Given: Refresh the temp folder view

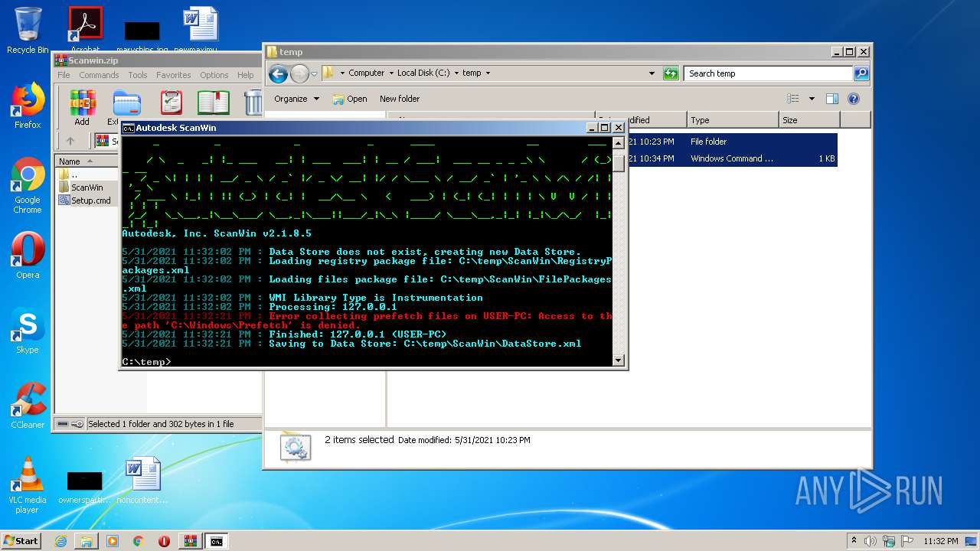Looking at the screenshot, I should [671, 73].
